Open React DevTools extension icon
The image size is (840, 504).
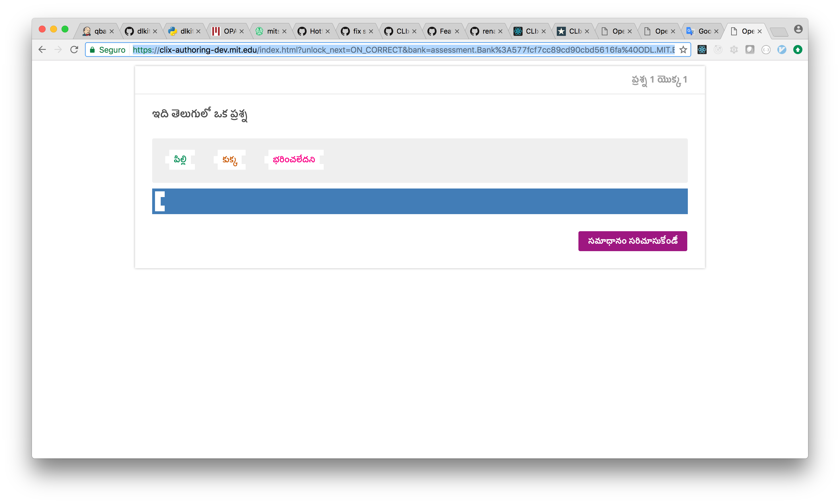point(702,50)
